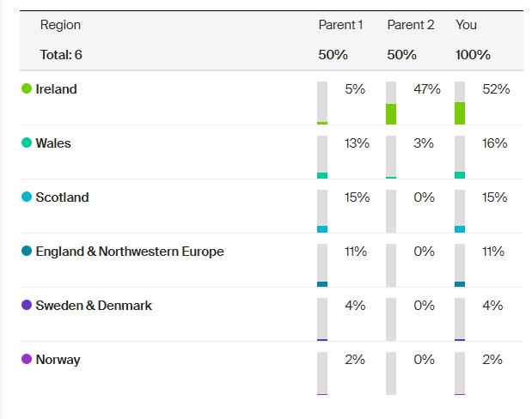The height and width of the screenshot is (419, 532).
Task: Click the dark teal England & Northwestern Europe dot
Action: point(27,252)
